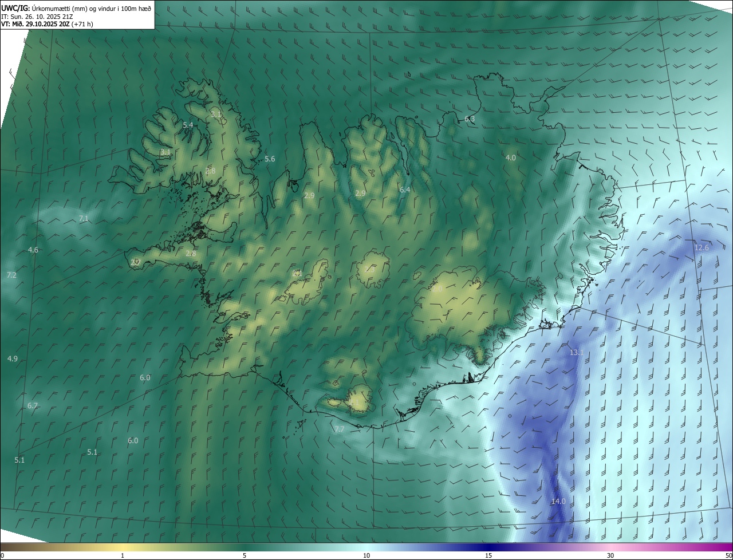Click the color scale tick label 5

(245, 555)
